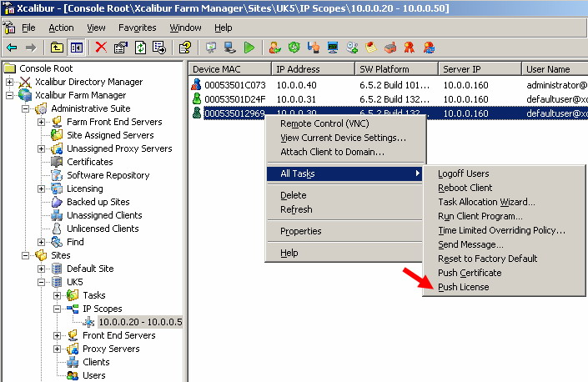This screenshot has width=588, height=382.
Task: Click the Back arrow toolbar icon
Action: click(x=12, y=48)
